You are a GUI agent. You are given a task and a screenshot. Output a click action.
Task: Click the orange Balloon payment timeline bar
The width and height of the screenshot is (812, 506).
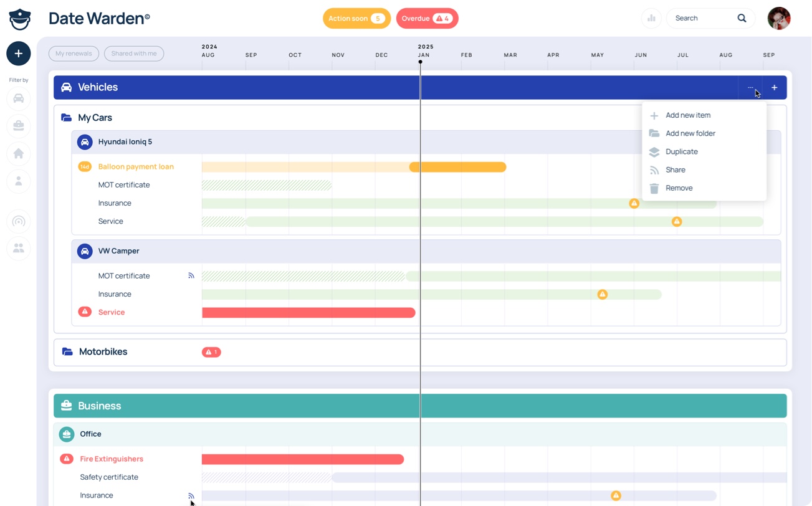tap(458, 167)
